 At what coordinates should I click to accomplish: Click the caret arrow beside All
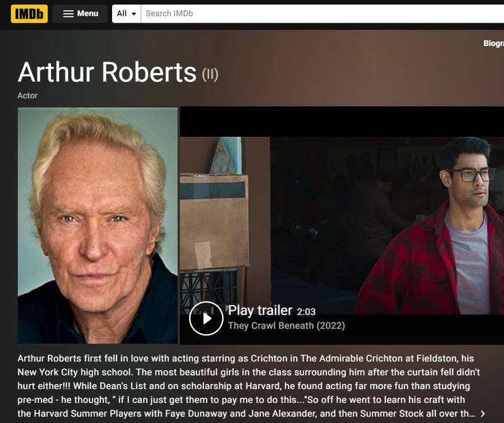[x=134, y=14]
